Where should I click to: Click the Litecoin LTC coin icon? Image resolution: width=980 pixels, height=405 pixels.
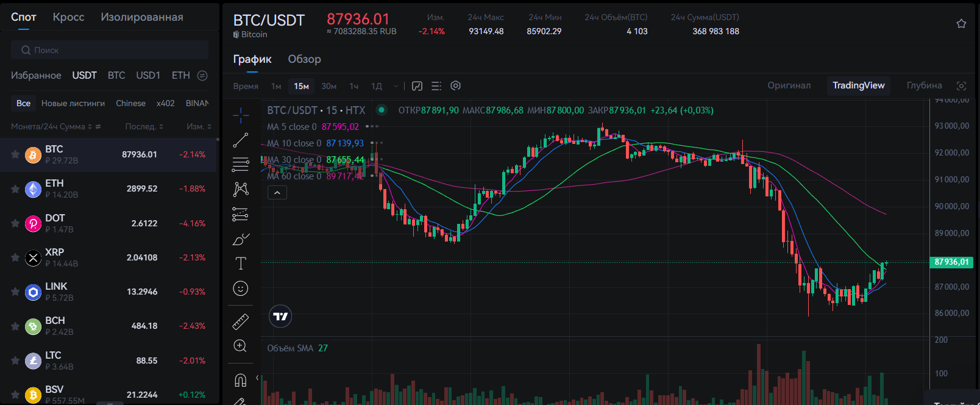coord(33,361)
